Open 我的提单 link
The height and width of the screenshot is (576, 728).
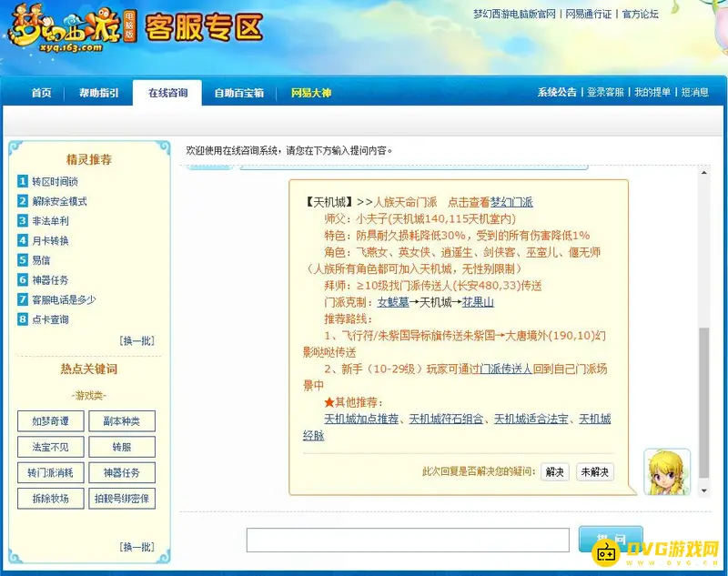tap(652, 93)
